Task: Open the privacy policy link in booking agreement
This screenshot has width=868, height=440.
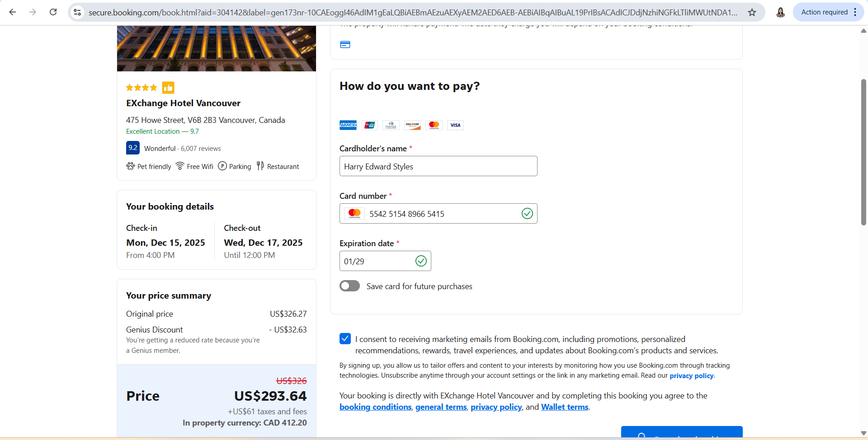Action: coord(496,407)
